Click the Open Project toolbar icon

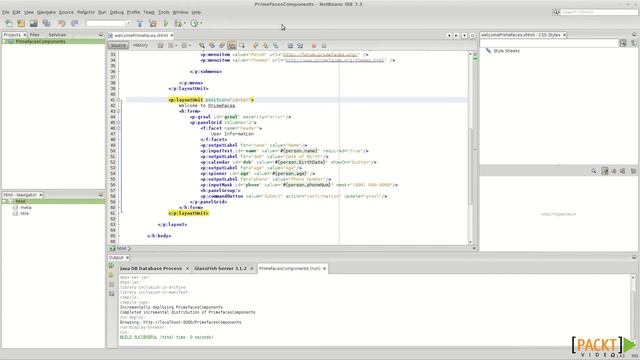coord(33,24)
